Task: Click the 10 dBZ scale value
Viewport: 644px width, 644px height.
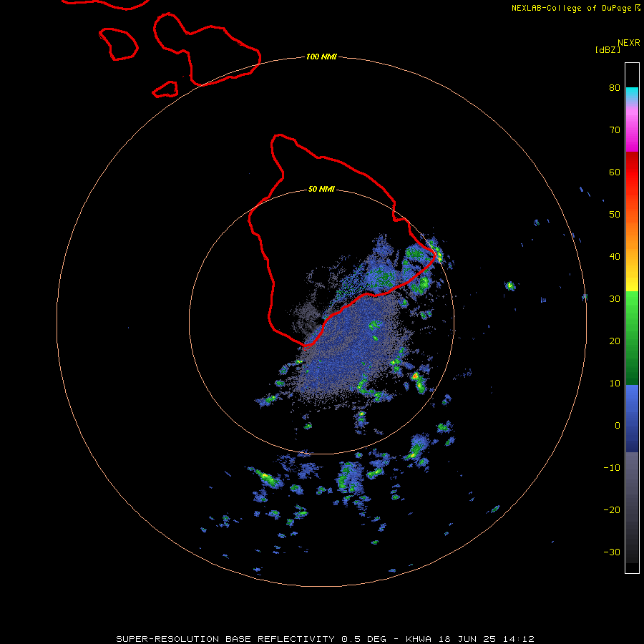Action: (615, 384)
